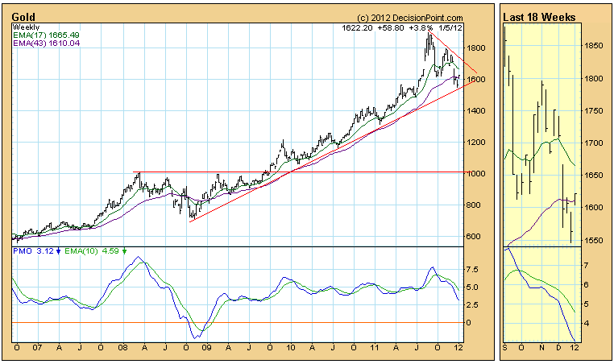Click the "11" year label on the time axis
Screen dimensions: 614x364
coord(375,348)
